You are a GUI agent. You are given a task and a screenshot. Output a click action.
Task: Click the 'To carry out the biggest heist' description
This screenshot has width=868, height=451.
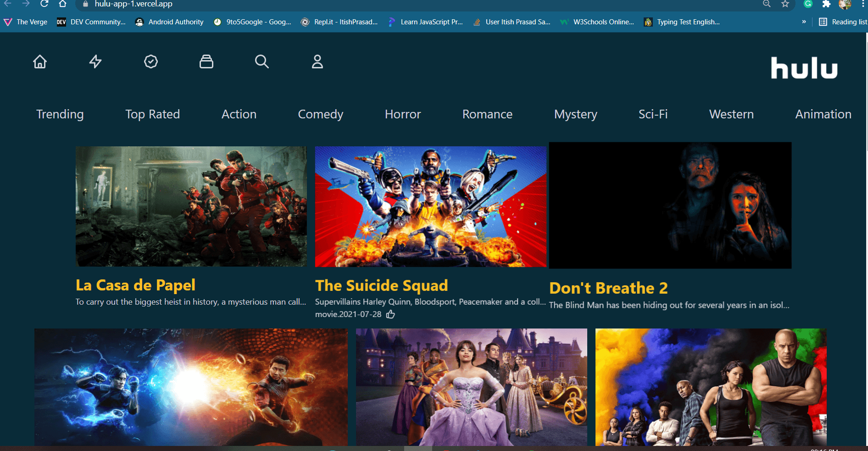(x=191, y=302)
